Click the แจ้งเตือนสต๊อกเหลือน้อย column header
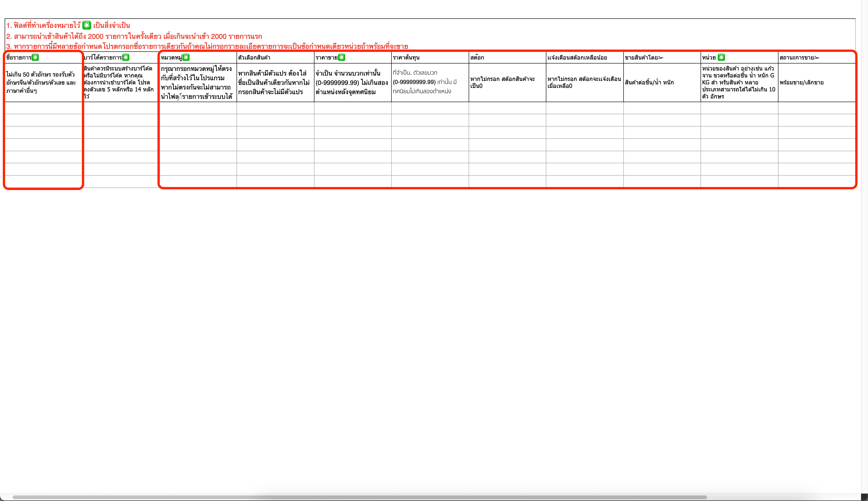 577,57
